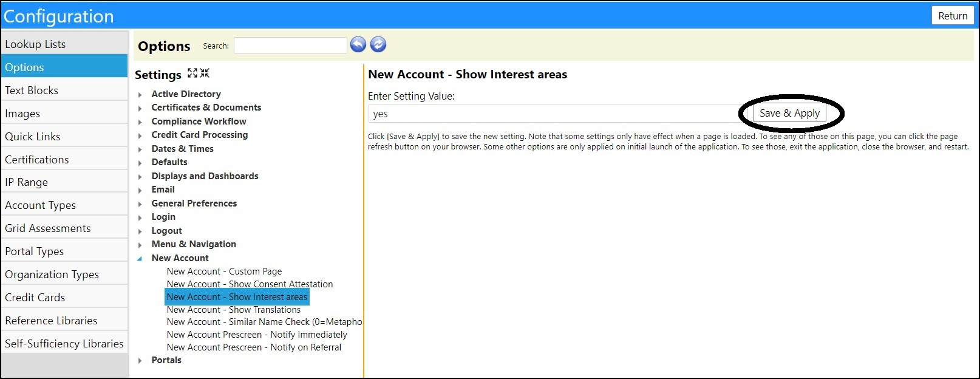Expand the Compliance Workflow arrow
980x379 pixels.
point(140,122)
